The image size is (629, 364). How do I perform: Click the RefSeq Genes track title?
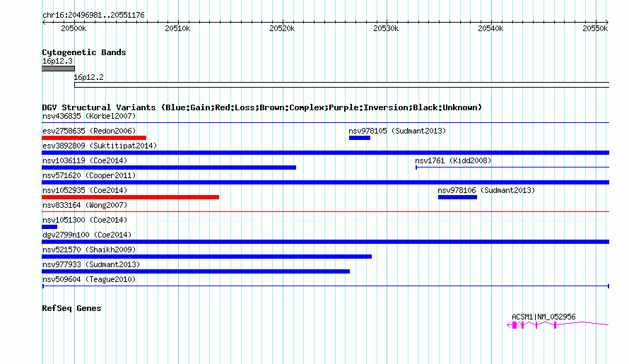[71, 308]
